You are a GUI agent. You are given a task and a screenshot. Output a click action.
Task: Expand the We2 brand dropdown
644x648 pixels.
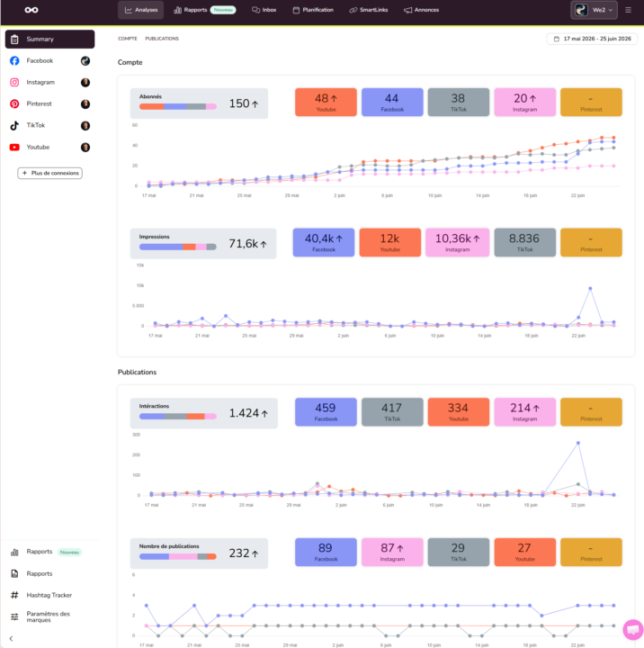pos(594,10)
